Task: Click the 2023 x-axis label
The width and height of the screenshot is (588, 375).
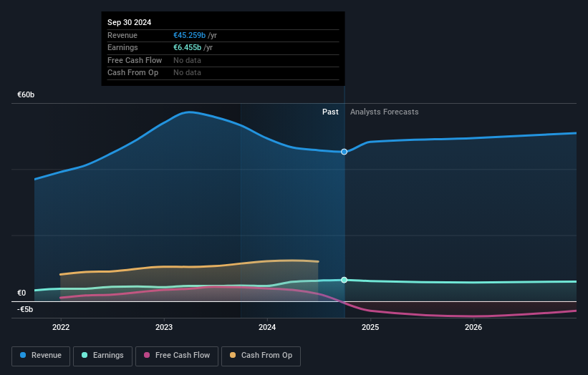Action: [x=164, y=327]
